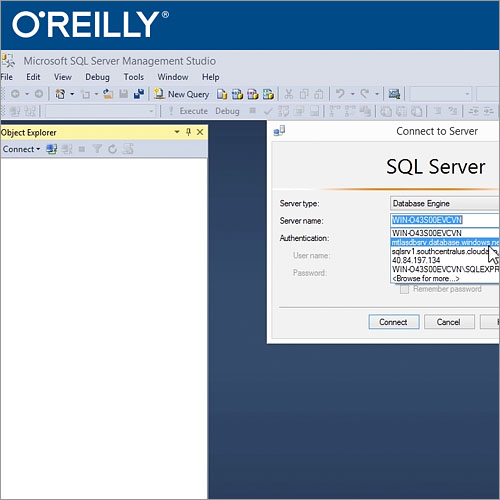The image size is (500, 500).
Task: Click the Connect Object Explorer icon
Action: click(x=52, y=149)
